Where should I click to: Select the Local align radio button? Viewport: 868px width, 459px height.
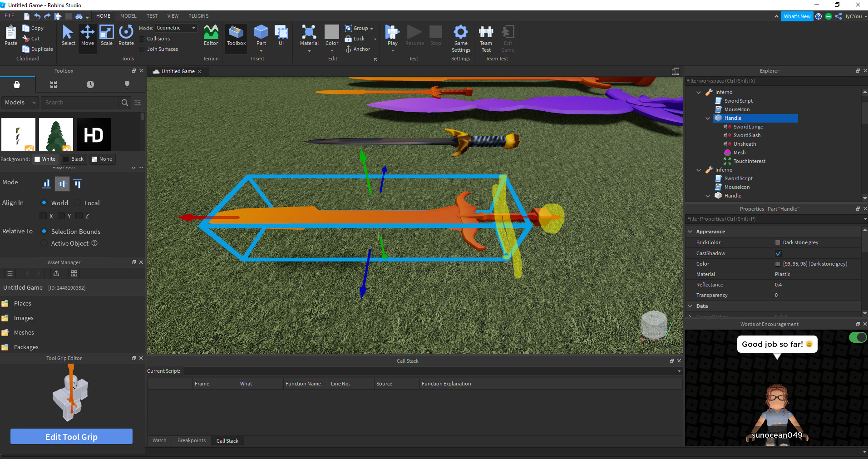pos(78,203)
